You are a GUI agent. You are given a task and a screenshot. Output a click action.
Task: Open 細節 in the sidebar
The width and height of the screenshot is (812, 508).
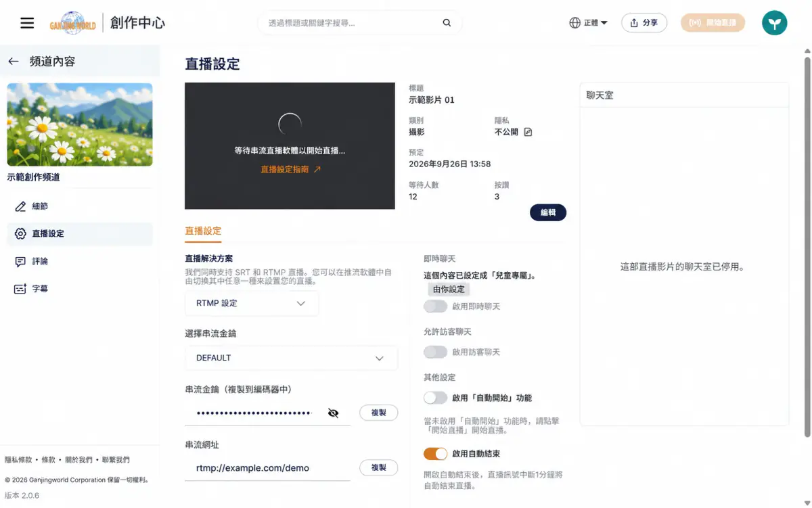pyautogui.click(x=80, y=206)
